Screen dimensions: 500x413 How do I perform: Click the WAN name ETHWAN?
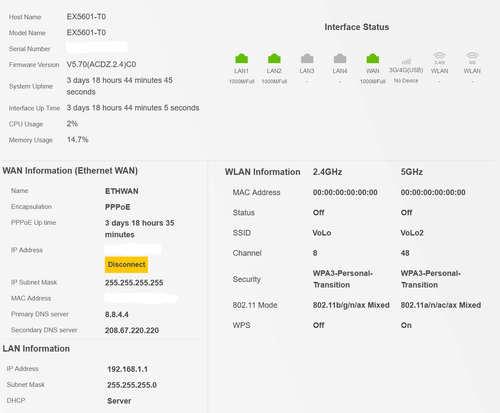point(122,191)
